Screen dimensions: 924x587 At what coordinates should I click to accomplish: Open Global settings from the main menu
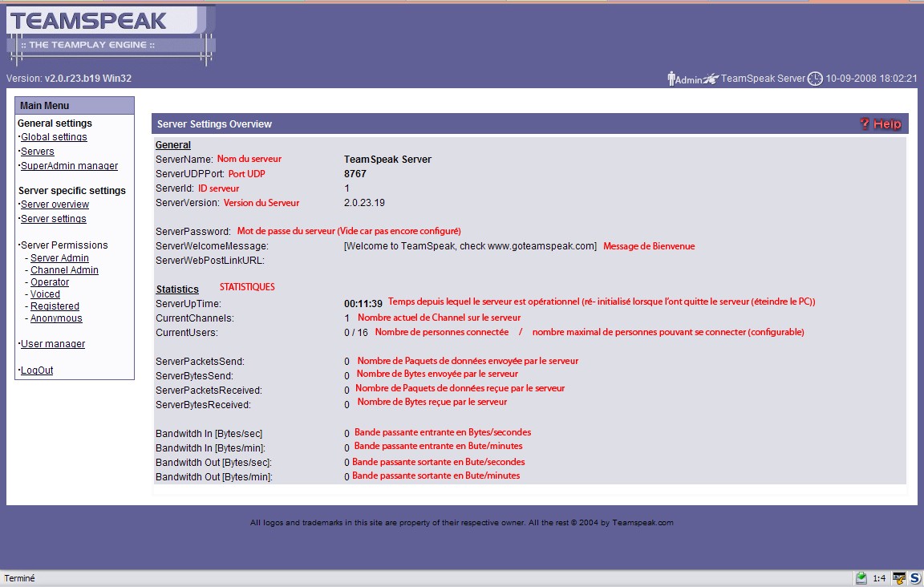click(54, 137)
